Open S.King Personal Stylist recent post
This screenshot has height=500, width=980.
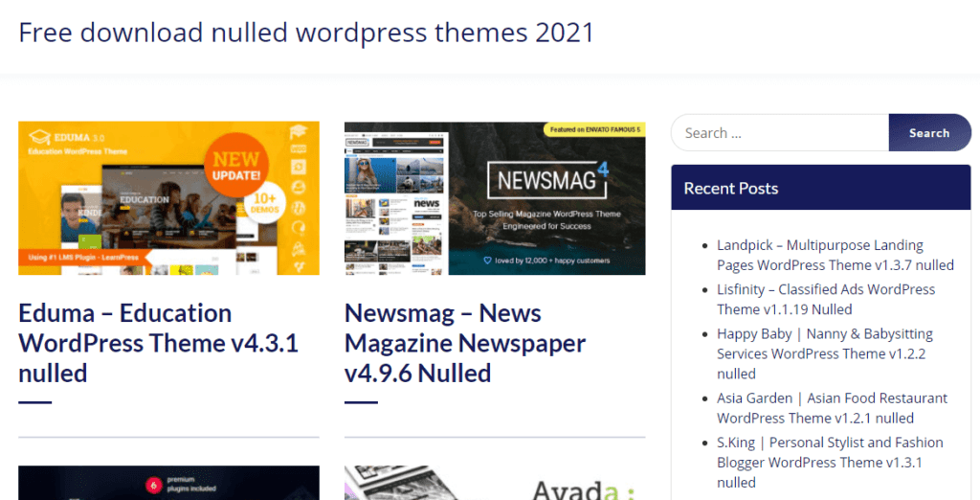[x=830, y=463]
